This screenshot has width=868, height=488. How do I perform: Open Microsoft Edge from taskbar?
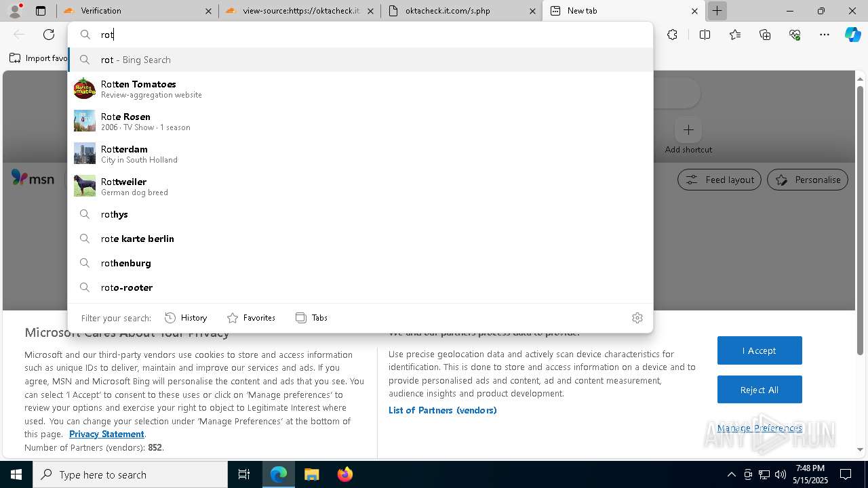[x=279, y=474]
